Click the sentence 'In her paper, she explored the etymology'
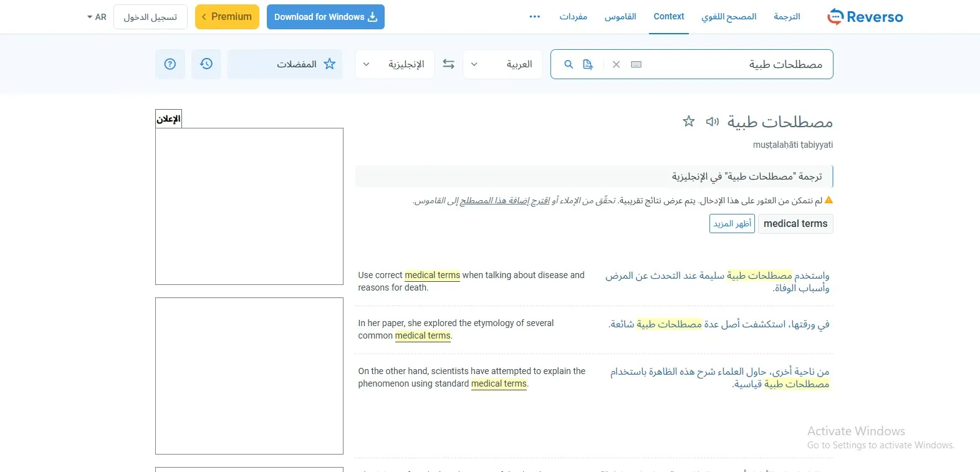Viewport: 980px width, 472px height. point(456,329)
